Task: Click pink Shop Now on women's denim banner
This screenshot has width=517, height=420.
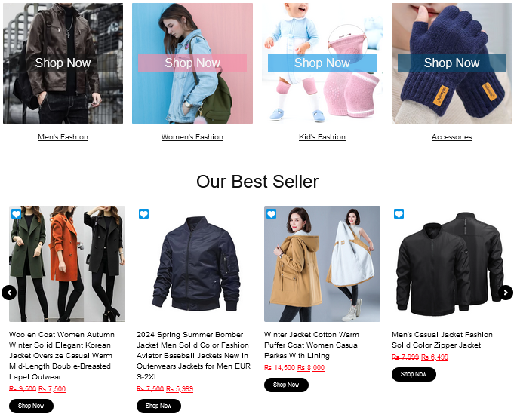Action: (192, 63)
